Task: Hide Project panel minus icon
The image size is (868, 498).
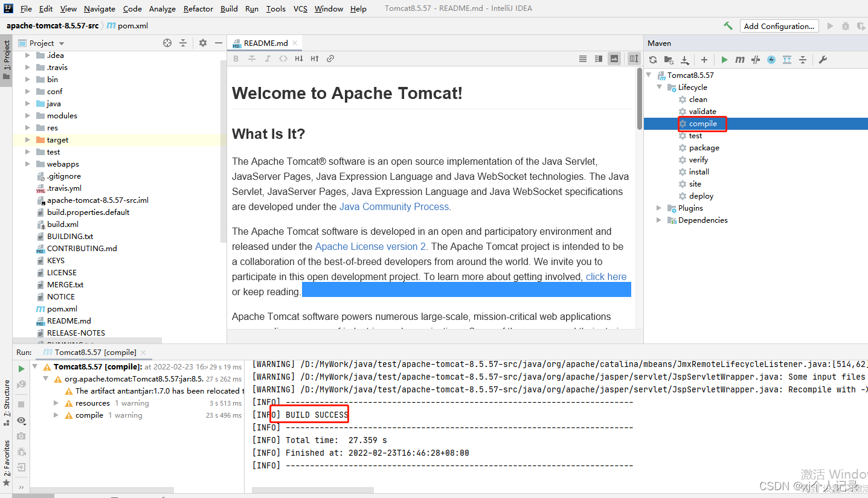Action: pyautogui.click(x=219, y=43)
